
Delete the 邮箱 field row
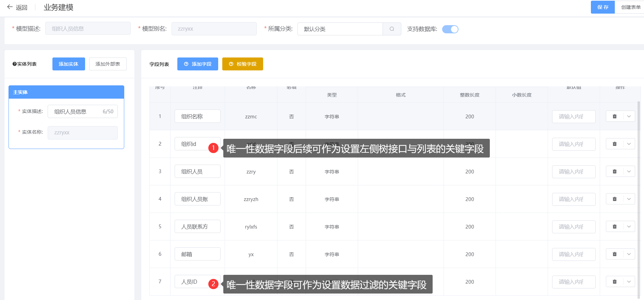tap(614, 254)
